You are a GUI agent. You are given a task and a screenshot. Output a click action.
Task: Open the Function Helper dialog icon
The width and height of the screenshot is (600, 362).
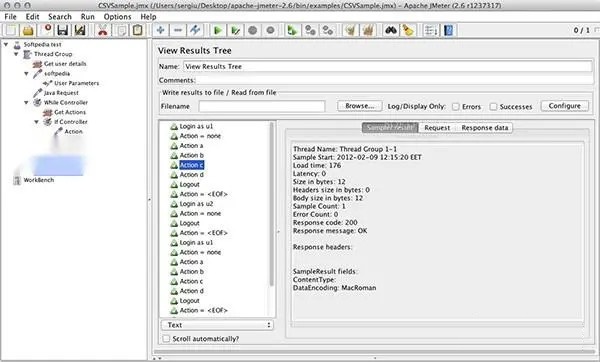(x=431, y=30)
